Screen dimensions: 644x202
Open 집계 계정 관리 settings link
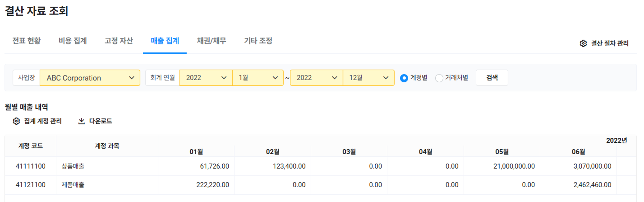click(x=43, y=121)
